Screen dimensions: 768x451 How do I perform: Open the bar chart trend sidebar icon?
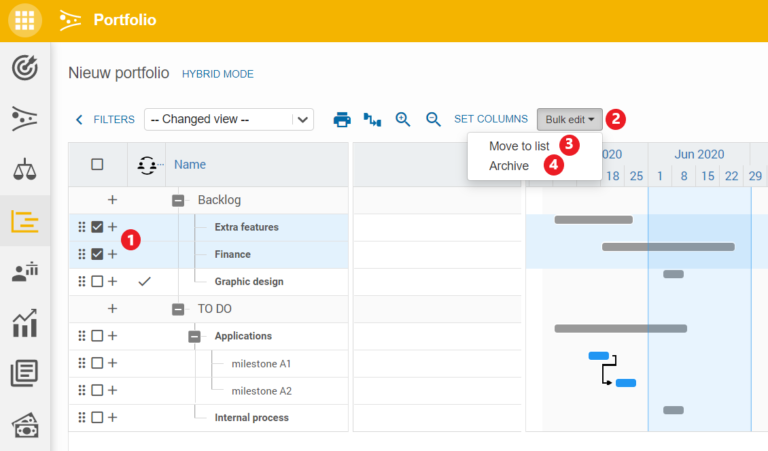tap(24, 323)
